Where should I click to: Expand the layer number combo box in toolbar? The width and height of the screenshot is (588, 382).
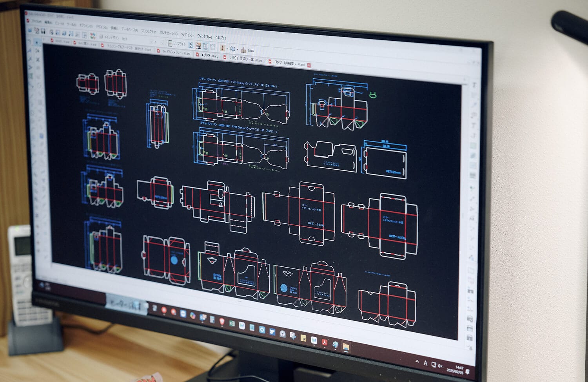tap(162, 42)
